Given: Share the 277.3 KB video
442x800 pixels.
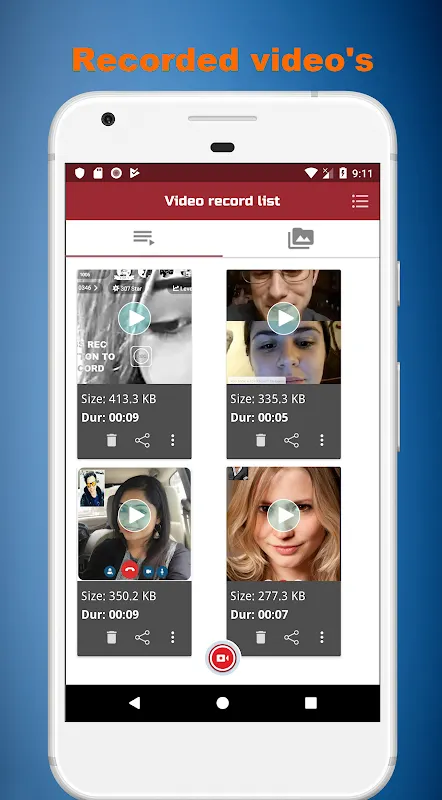Looking at the screenshot, I should (291, 637).
